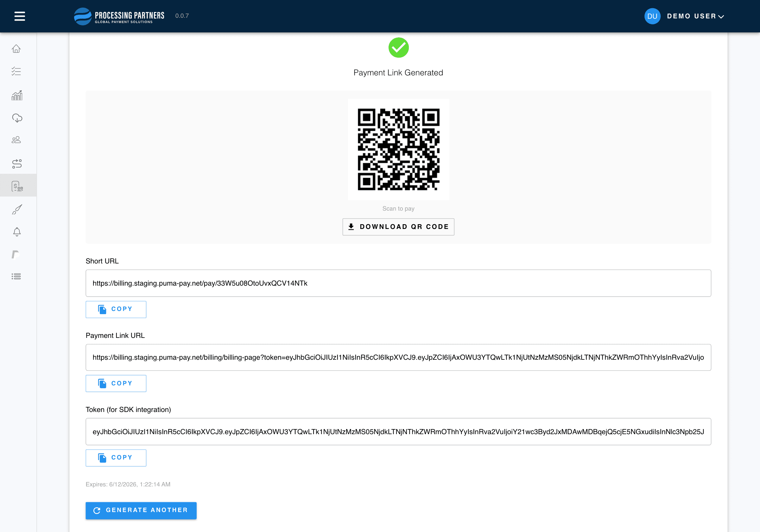Screen dimensions: 760x532
Task: Click the Short URL text field
Action: [398, 283]
